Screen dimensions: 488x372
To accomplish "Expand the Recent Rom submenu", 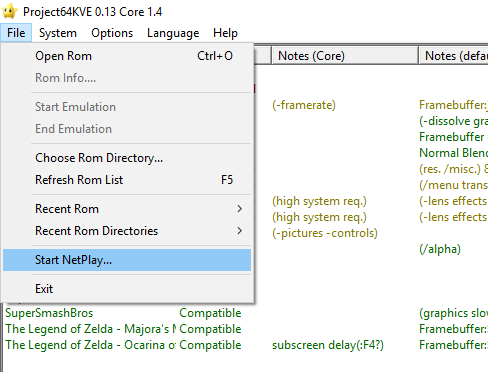I will [127, 209].
